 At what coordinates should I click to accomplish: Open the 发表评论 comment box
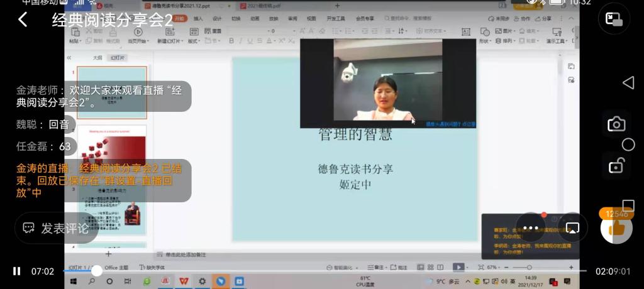(x=57, y=228)
